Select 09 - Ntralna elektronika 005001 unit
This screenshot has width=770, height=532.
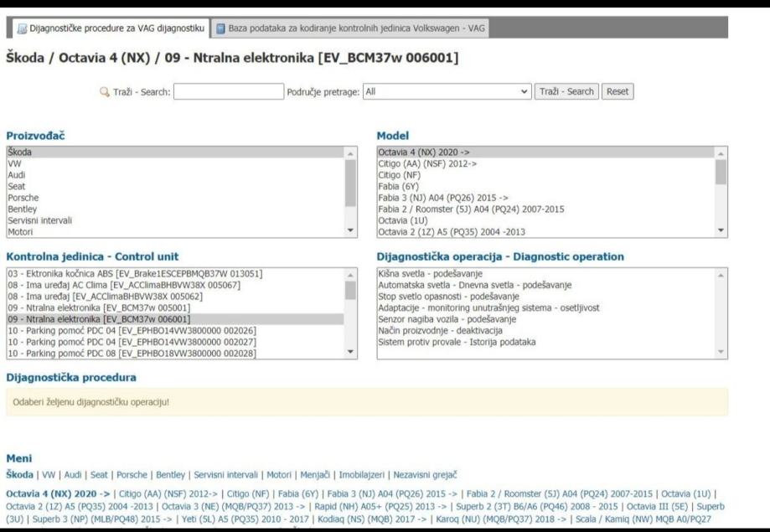point(176,308)
